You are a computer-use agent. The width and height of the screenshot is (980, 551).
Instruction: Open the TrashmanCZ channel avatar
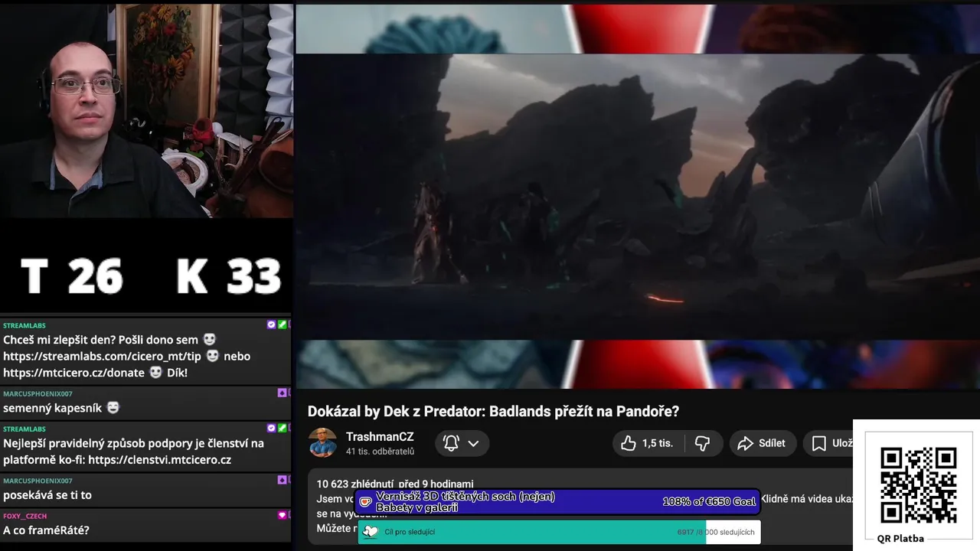click(x=322, y=442)
